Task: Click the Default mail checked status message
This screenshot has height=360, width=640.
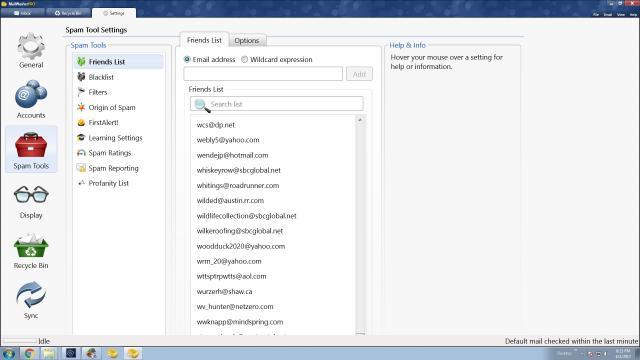Action: click(571, 341)
